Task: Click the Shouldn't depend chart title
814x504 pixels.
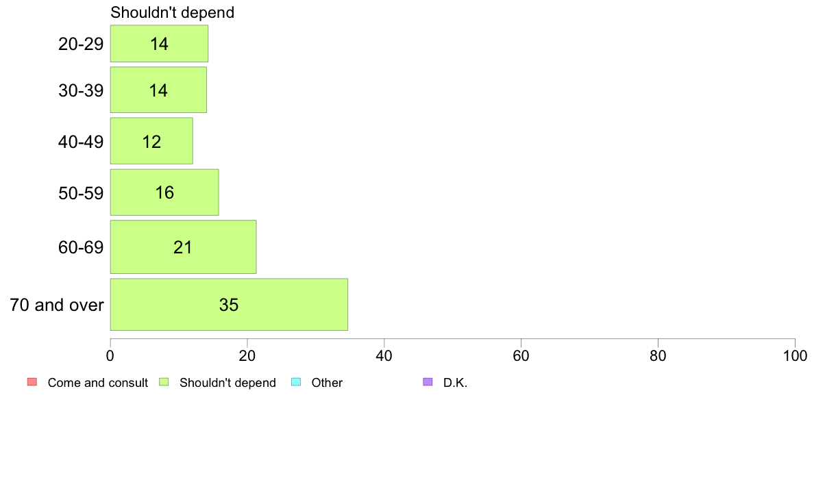Action: click(173, 12)
